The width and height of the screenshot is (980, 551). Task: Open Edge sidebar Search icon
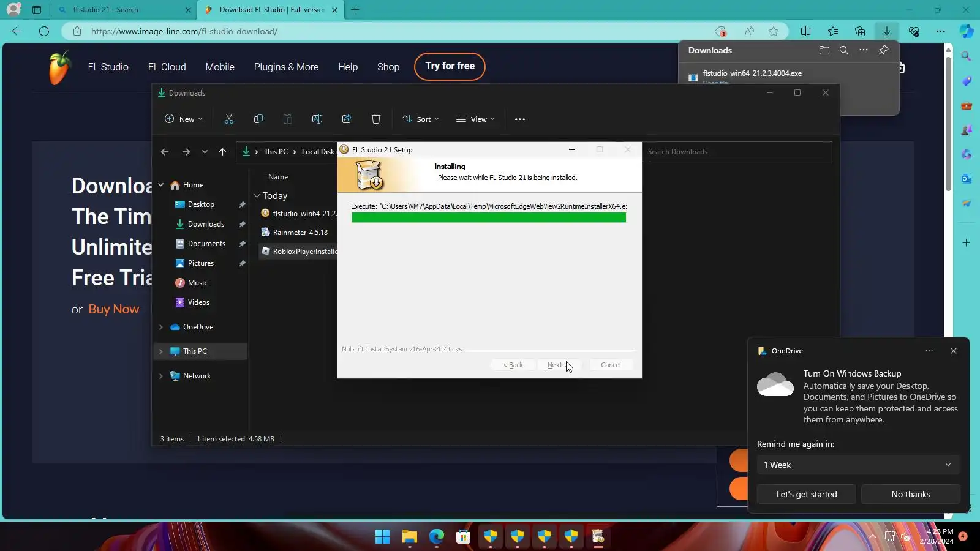pos(967,56)
